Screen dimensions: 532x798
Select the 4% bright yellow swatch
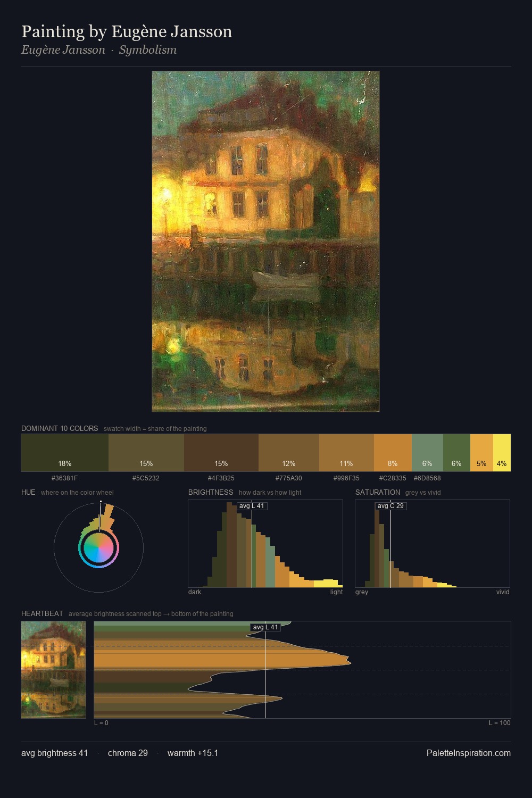(502, 453)
